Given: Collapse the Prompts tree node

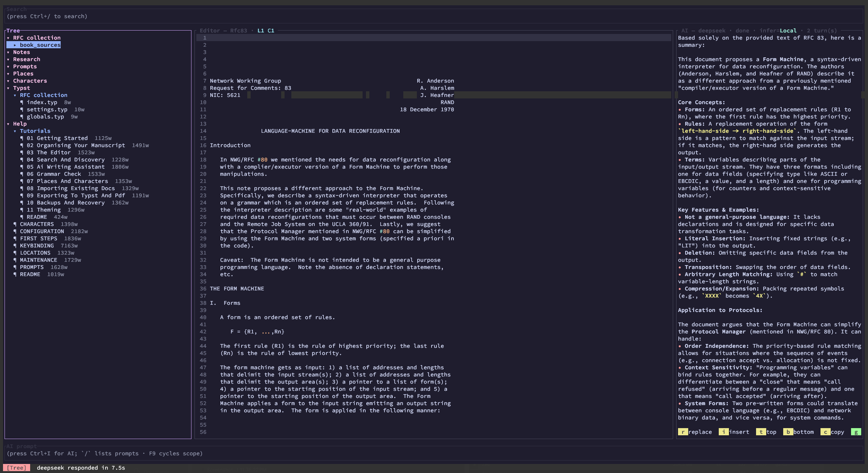Looking at the screenshot, I should point(8,66).
